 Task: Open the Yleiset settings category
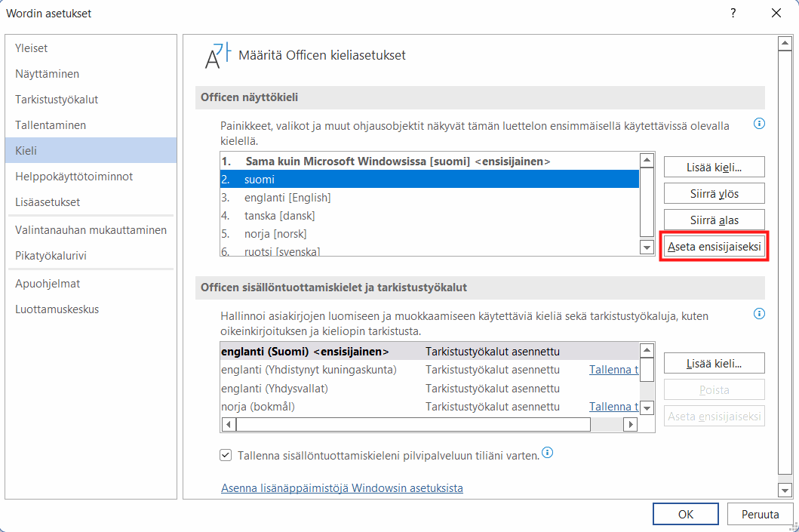(x=91, y=48)
